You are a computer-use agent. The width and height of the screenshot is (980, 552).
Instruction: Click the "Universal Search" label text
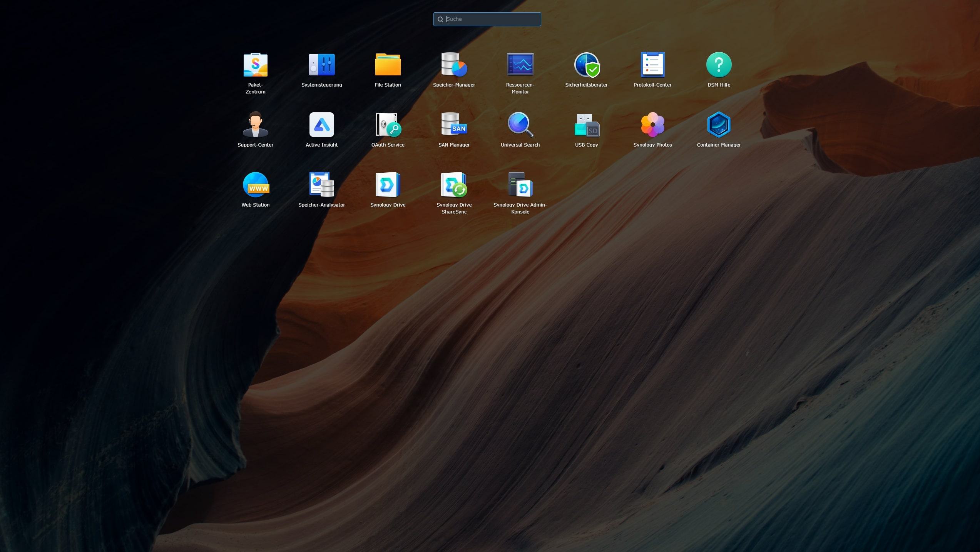tap(520, 145)
